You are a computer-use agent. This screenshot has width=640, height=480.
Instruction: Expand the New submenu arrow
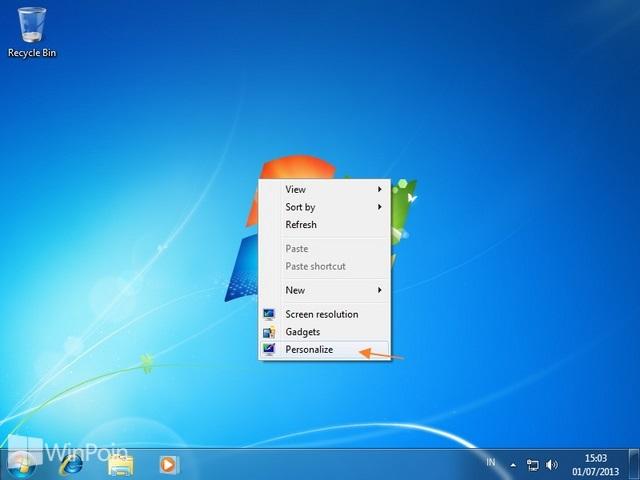click(x=380, y=290)
